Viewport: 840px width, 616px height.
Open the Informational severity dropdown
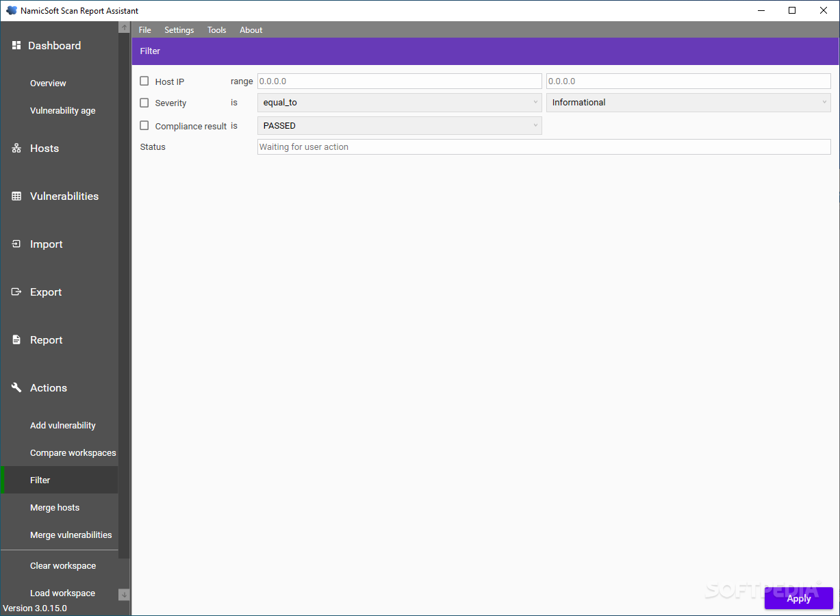pyautogui.click(x=689, y=103)
